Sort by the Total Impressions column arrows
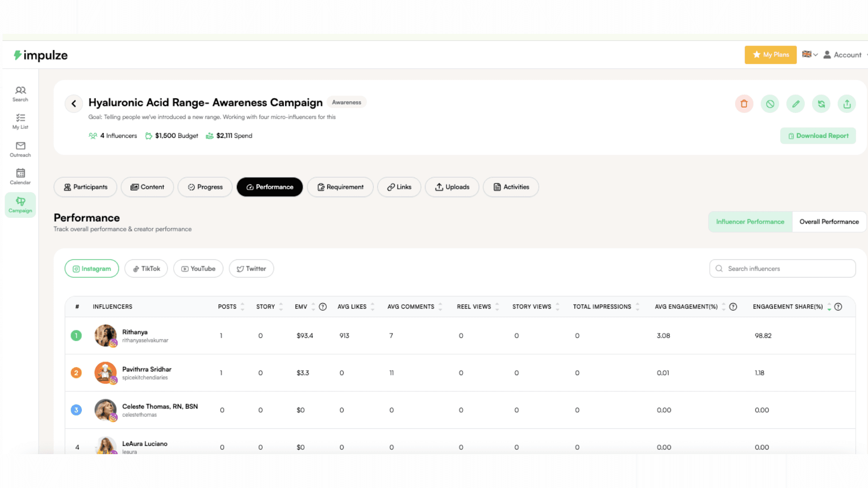The height and width of the screenshot is (488, 868). [637, 307]
